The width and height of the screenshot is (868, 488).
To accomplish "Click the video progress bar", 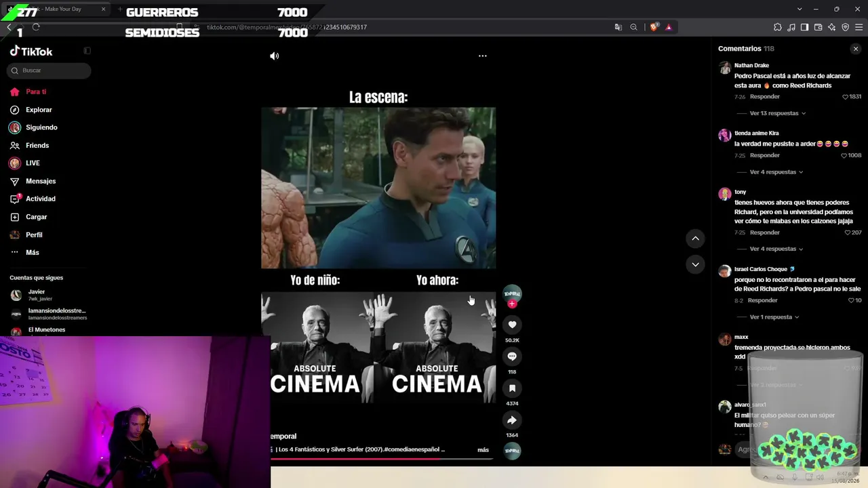I will click(x=382, y=459).
